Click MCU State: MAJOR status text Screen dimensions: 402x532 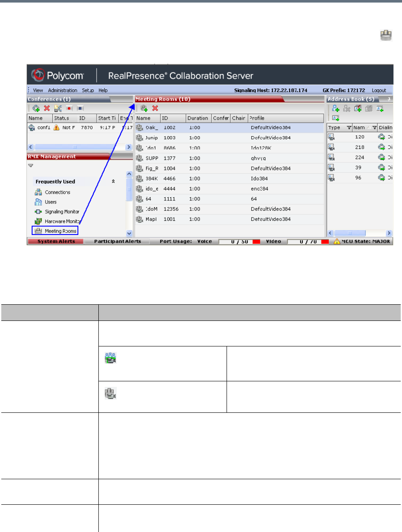[366, 242]
